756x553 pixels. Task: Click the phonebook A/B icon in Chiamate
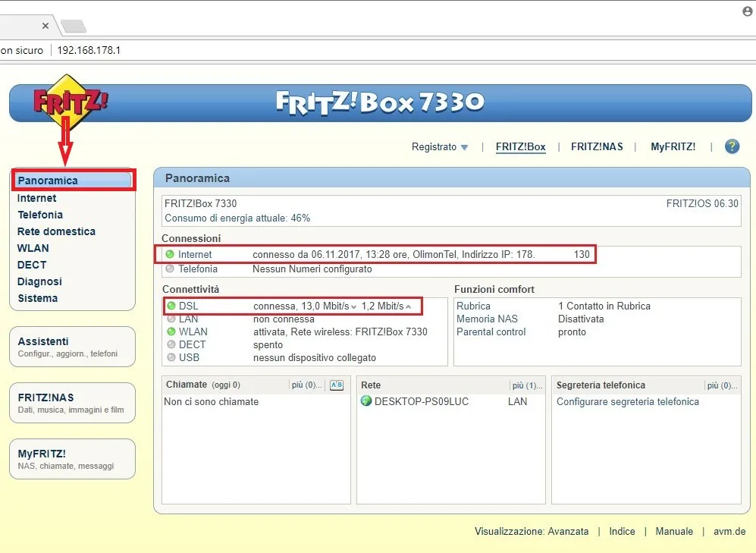click(337, 385)
